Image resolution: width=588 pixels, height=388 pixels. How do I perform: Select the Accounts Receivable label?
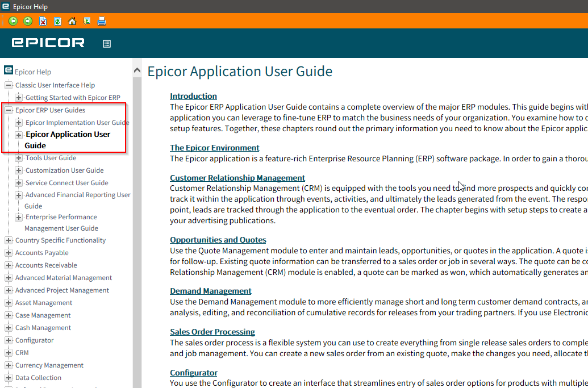pyautogui.click(x=46, y=265)
